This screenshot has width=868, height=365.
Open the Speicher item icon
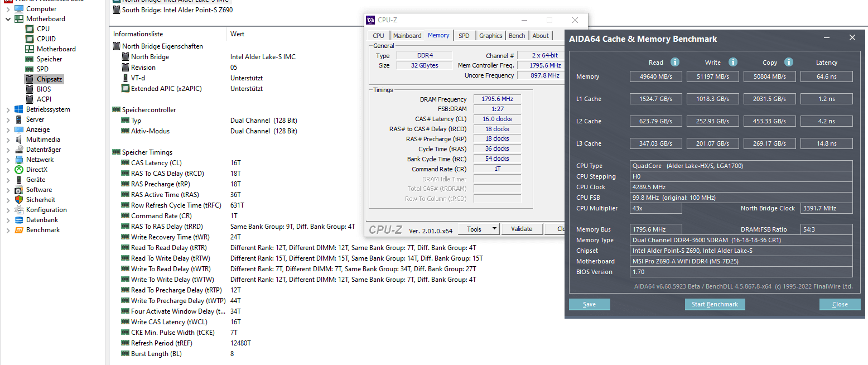coord(30,59)
